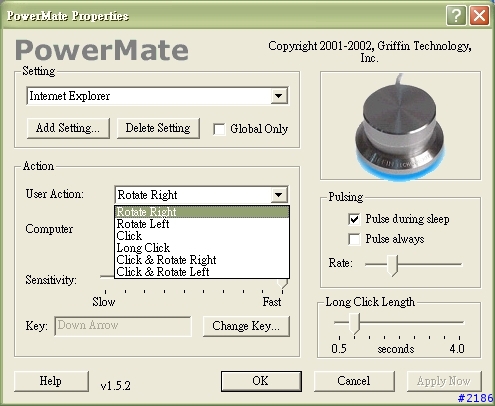This screenshot has height=406, width=495.
Task: Click the Help button
Action: (x=51, y=381)
